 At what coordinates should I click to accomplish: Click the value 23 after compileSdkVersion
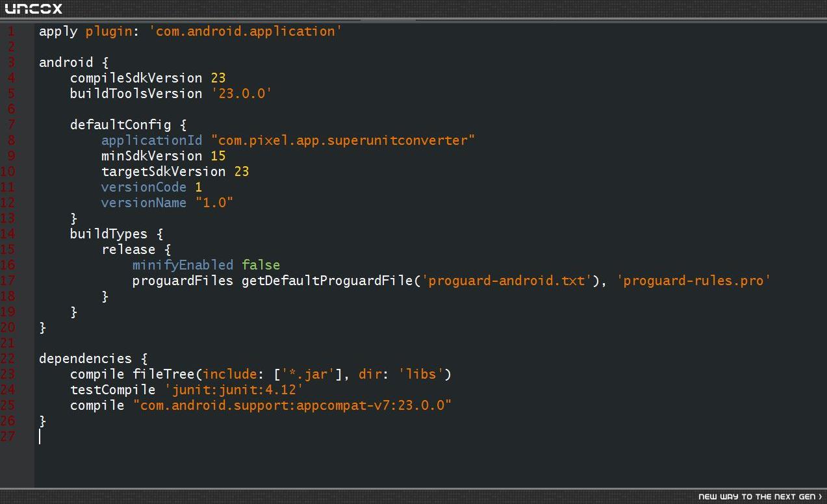tap(218, 78)
